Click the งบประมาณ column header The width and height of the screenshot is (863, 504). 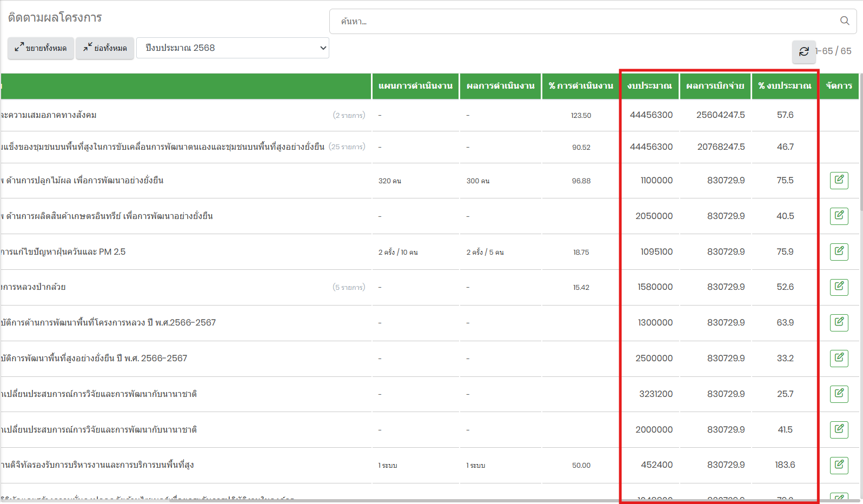tap(649, 86)
